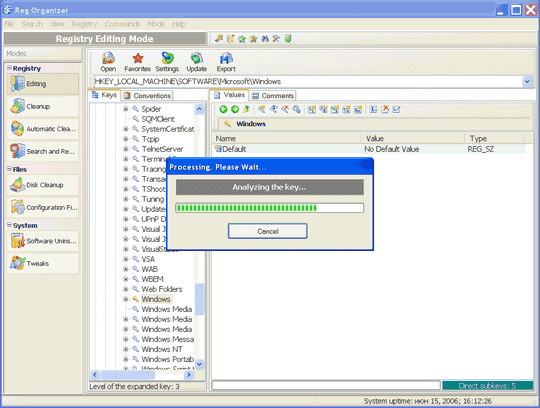Click the key icon in top mini toolbar

point(219,39)
